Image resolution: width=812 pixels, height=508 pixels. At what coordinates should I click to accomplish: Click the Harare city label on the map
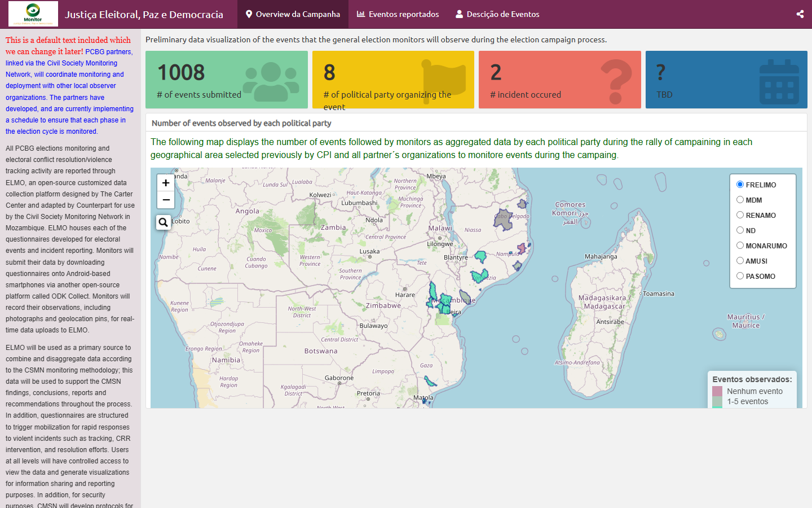coord(405,295)
